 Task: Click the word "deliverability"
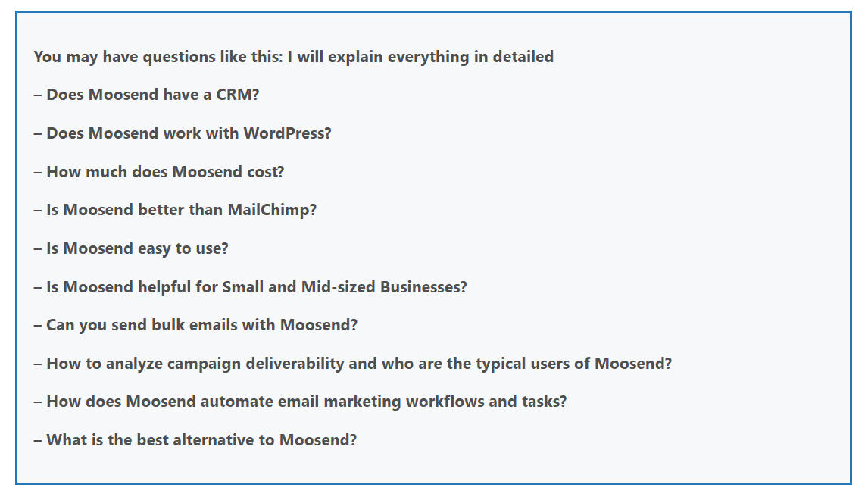296,364
